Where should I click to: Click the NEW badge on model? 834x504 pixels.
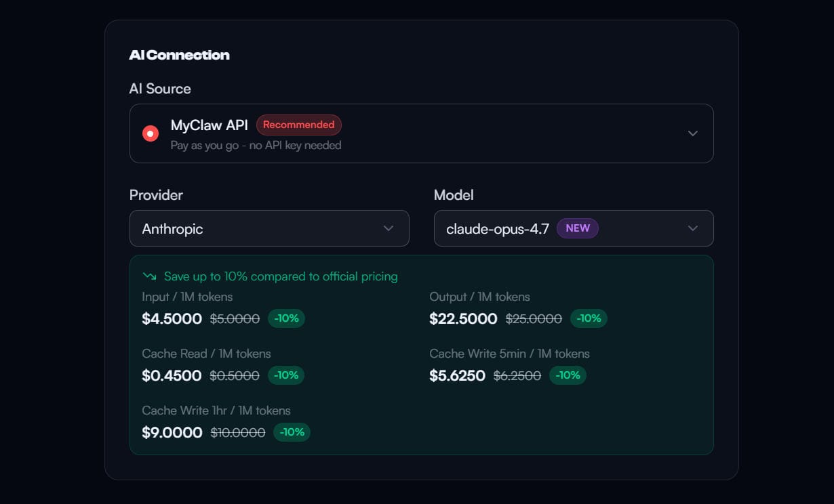tap(577, 228)
